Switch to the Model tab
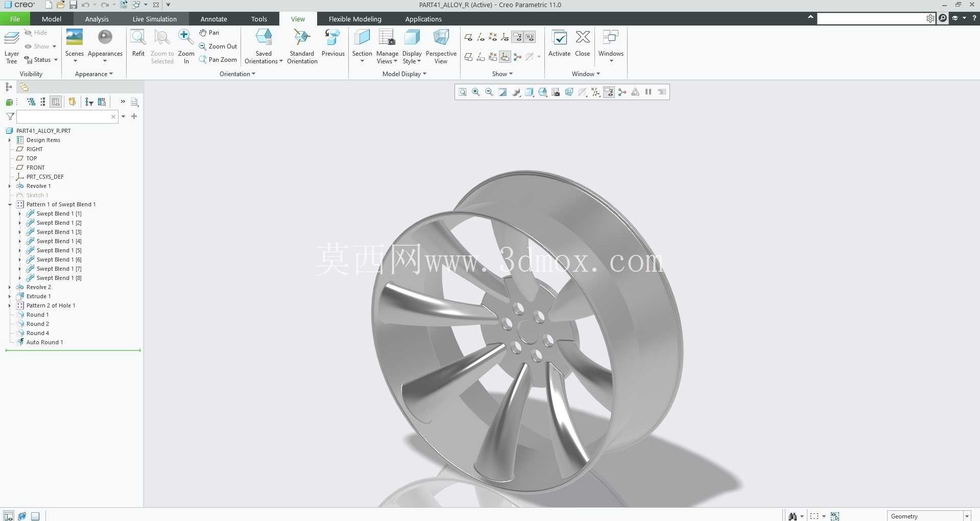The width and height of the screenshot is (980, 521). pos(52,19)
